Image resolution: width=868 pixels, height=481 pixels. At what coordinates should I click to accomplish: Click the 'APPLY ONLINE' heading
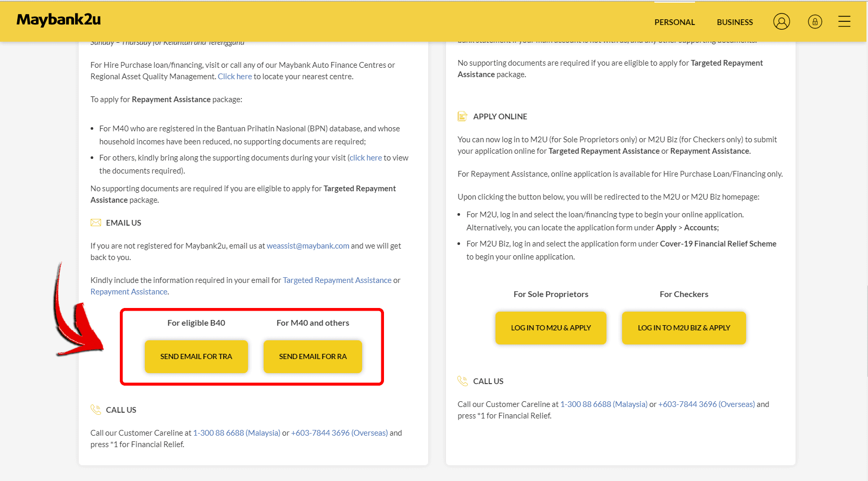[x=500, y=117]
